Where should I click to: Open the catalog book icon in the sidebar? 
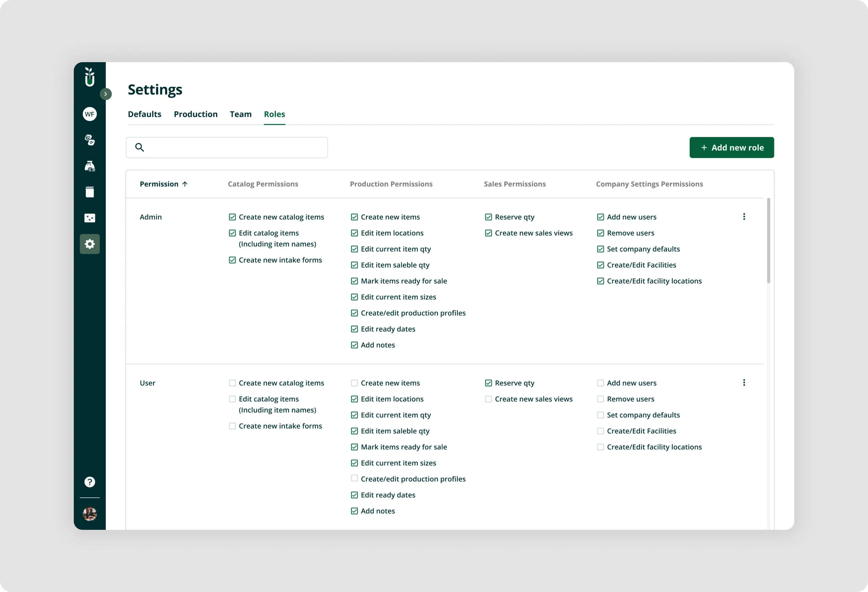[90, 192]
